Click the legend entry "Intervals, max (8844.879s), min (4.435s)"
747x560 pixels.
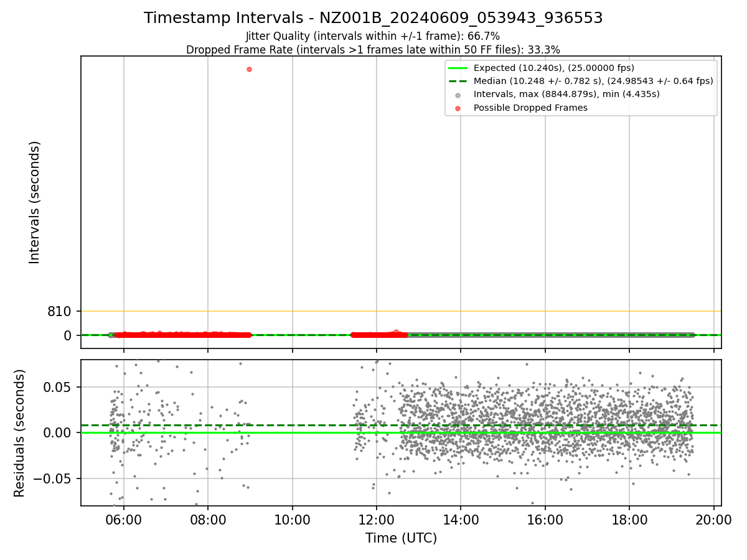coord(566,94)
